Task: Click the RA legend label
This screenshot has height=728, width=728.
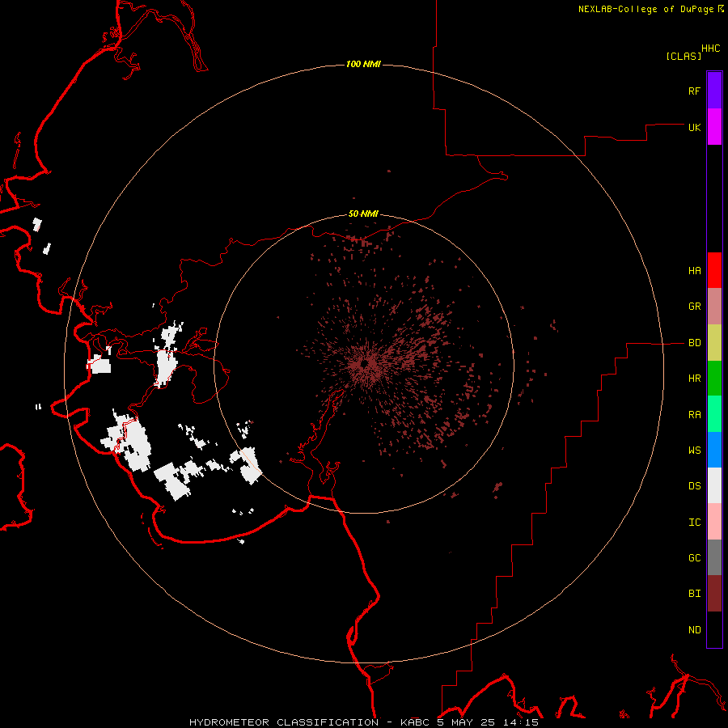Action: [x=695, y=415]
